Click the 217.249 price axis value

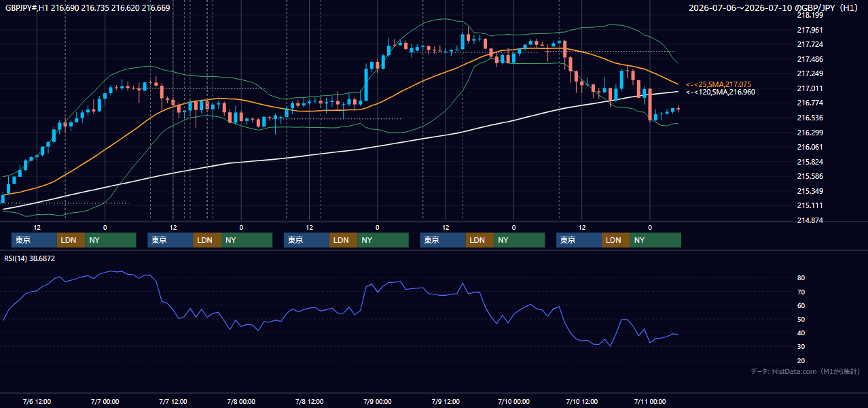(x=810, y=73)
